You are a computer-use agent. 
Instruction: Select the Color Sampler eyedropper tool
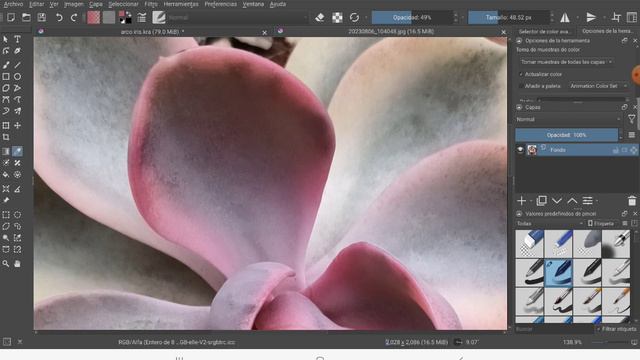pos(18,151)
